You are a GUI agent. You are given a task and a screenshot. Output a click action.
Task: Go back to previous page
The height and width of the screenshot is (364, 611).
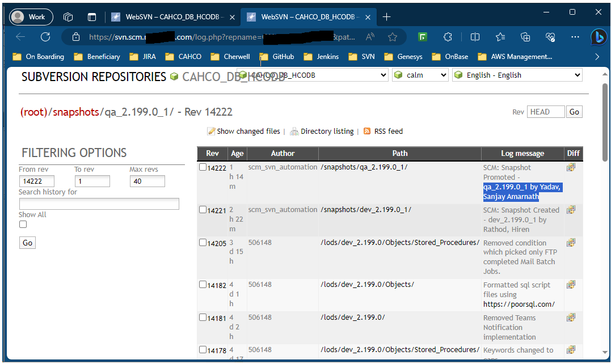click(20, 37)
